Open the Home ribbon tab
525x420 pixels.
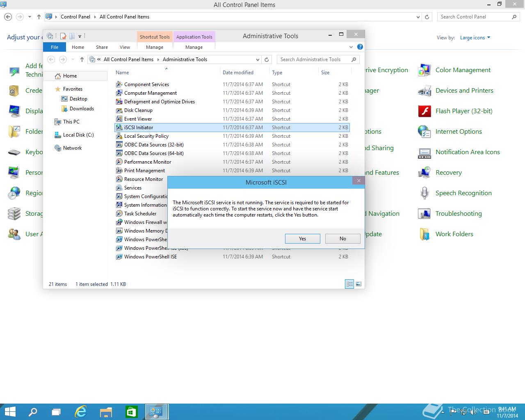coord(78,47)
